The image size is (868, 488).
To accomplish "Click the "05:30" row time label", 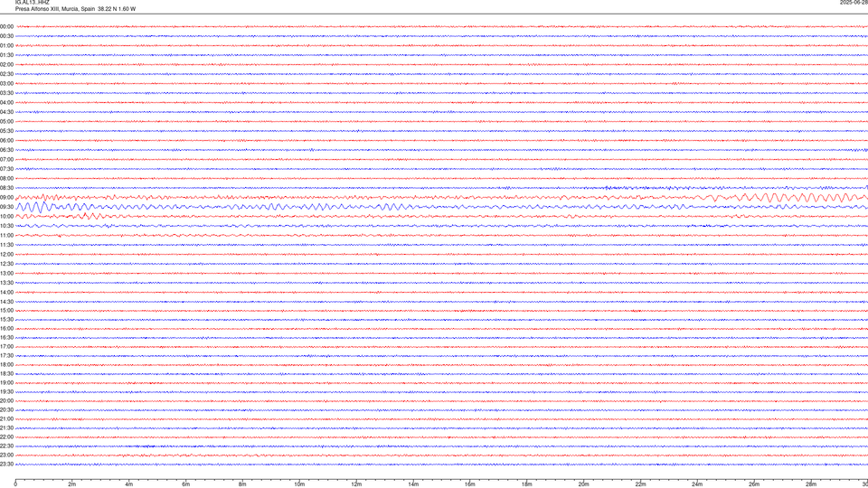I will (x=6, y=131).
